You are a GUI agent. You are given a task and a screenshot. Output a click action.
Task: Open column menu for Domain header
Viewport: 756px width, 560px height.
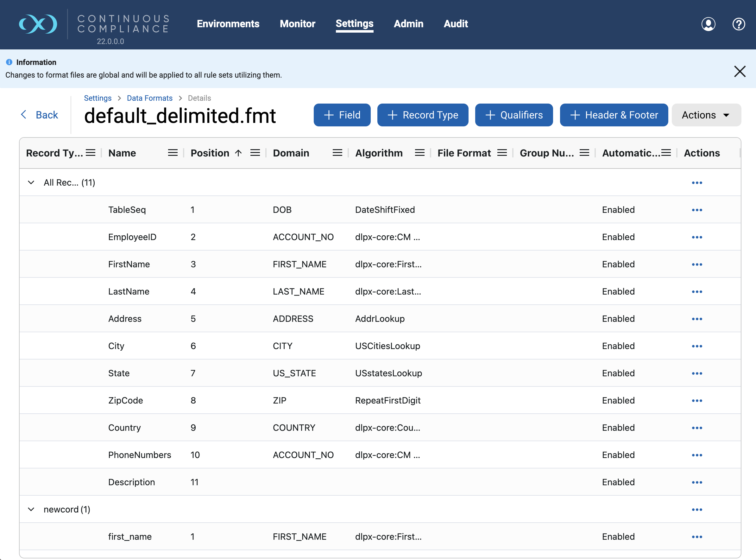point(337,153)
